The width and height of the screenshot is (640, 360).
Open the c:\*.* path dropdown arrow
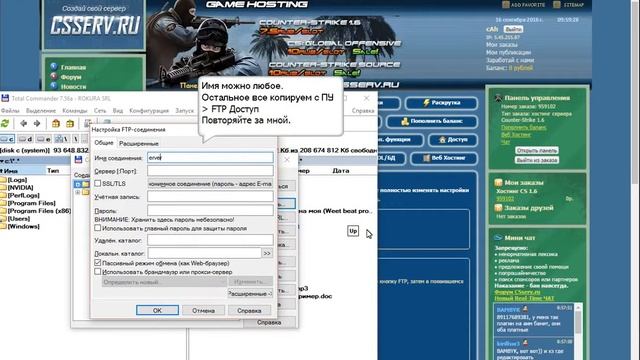pyautogui.click(x=2, y=161)
